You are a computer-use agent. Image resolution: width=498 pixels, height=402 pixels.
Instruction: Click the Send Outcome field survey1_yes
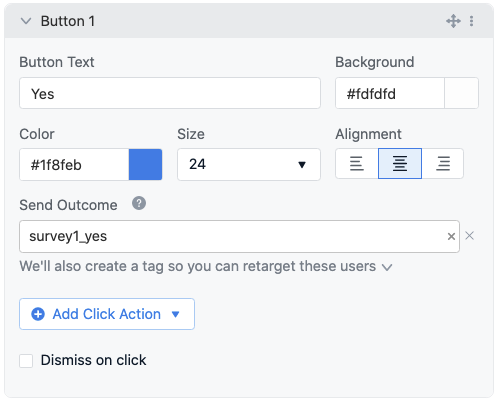[x=239, y=236]
